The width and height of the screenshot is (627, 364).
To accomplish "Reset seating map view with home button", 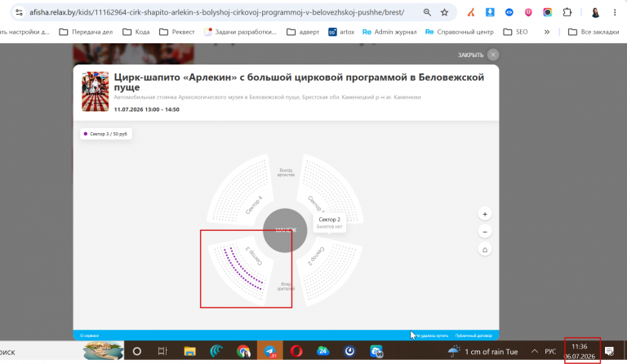I will coord(485,250).
